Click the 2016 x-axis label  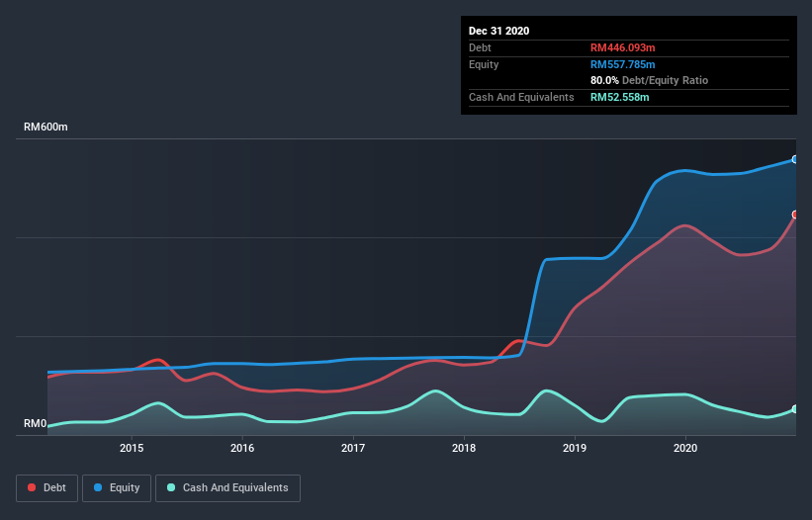[242, 448]
